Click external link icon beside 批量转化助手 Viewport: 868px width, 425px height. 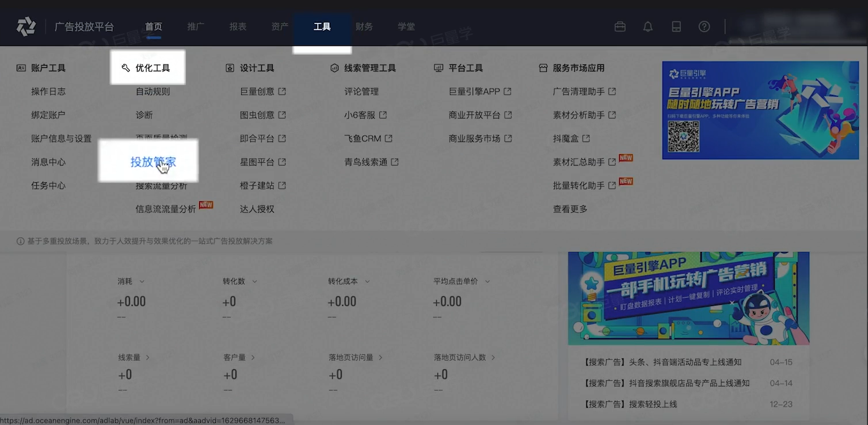coord(612,186)
